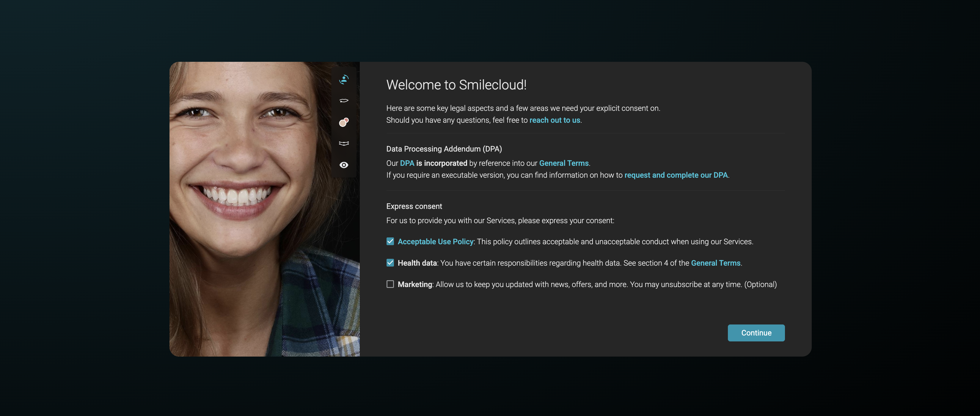
Task: Open General Terms link in DPA section
Action: (x=564, y=163)
